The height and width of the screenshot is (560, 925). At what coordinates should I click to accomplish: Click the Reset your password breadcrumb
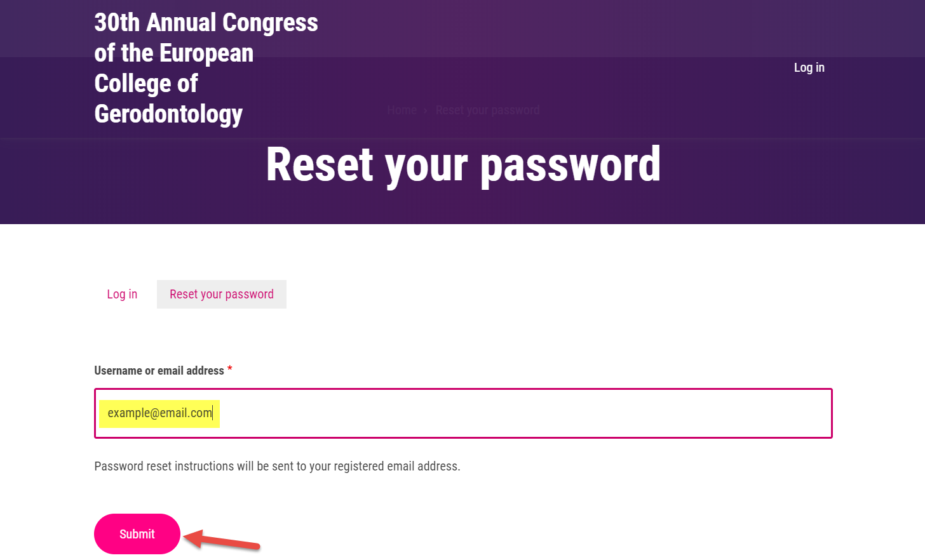487,110
